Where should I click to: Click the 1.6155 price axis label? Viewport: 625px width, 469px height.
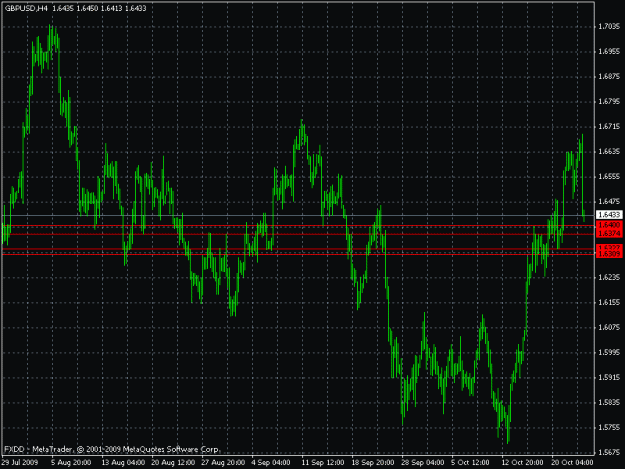pyautogui.click(x=609, y=302)
